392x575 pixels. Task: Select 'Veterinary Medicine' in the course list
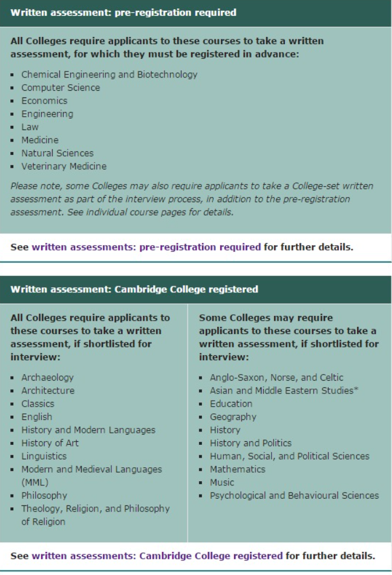point(64,166)
